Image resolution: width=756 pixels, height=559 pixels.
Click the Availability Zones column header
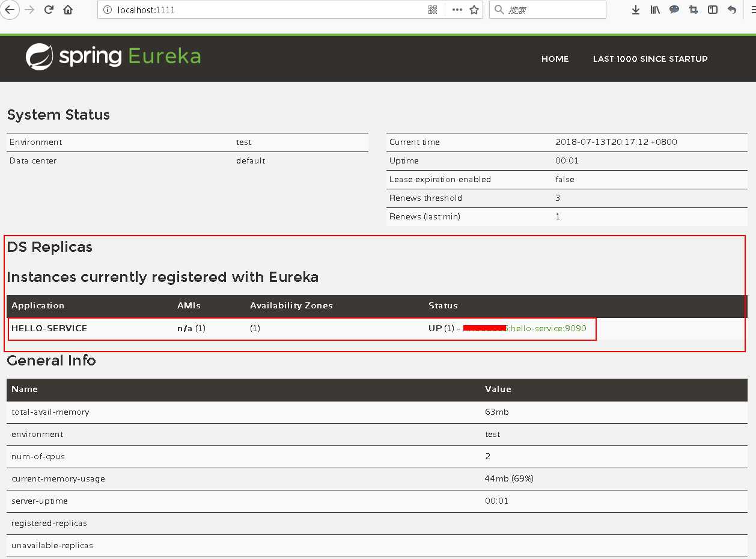click(291, 305)
